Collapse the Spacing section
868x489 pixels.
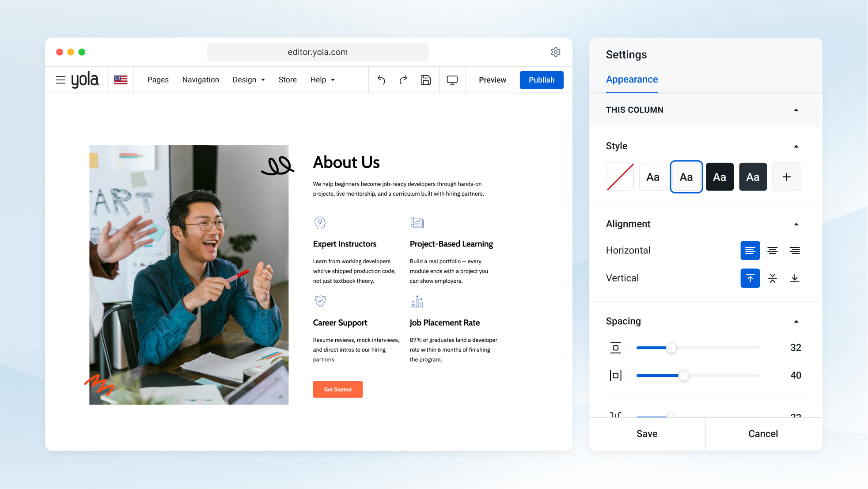tap(796, 322)
